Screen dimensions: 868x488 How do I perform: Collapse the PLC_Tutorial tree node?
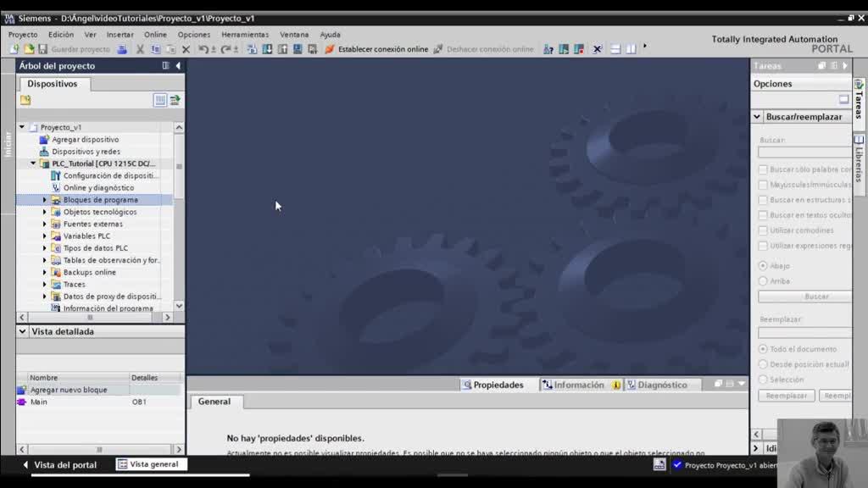(x=33, y=164)
